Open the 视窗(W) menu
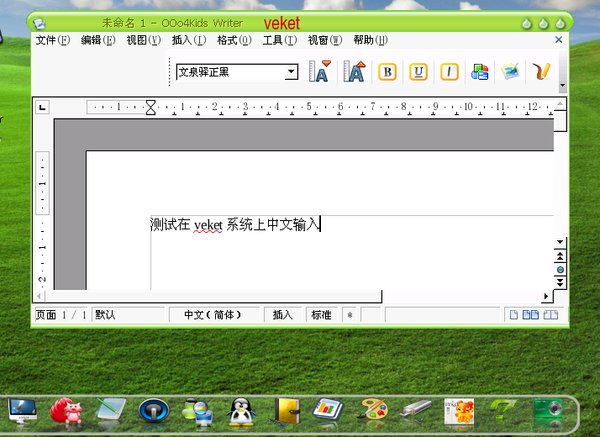The height and width of the screenshot is (437, 600). point(325,40)
